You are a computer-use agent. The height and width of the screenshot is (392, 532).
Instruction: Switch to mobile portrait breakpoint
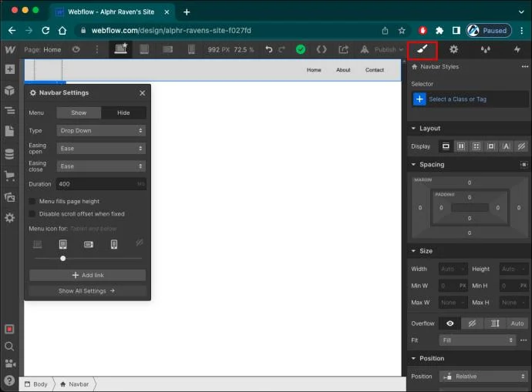point(191,49)
